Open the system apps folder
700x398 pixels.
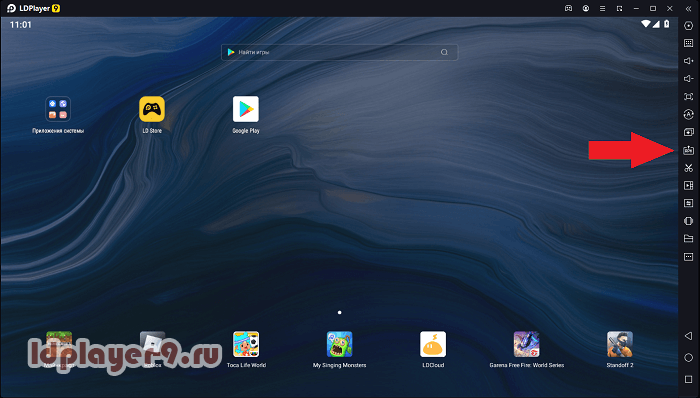pyautogui.click(x=58, y=109)
